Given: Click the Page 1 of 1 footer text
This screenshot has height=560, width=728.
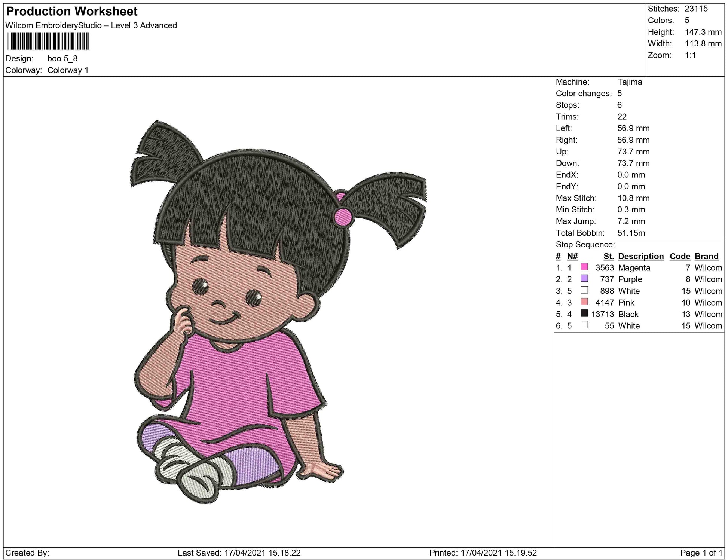Looking at the screenshot, I should click(701, 553).
